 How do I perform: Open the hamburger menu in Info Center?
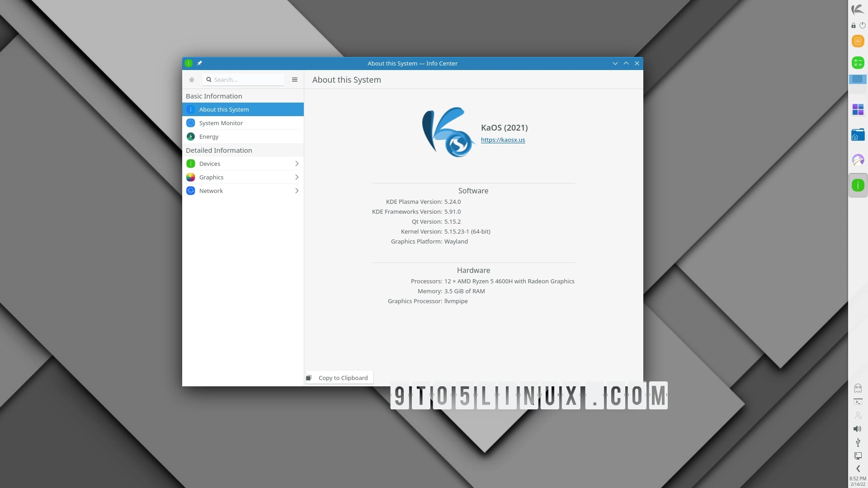[x=294, y=80]
